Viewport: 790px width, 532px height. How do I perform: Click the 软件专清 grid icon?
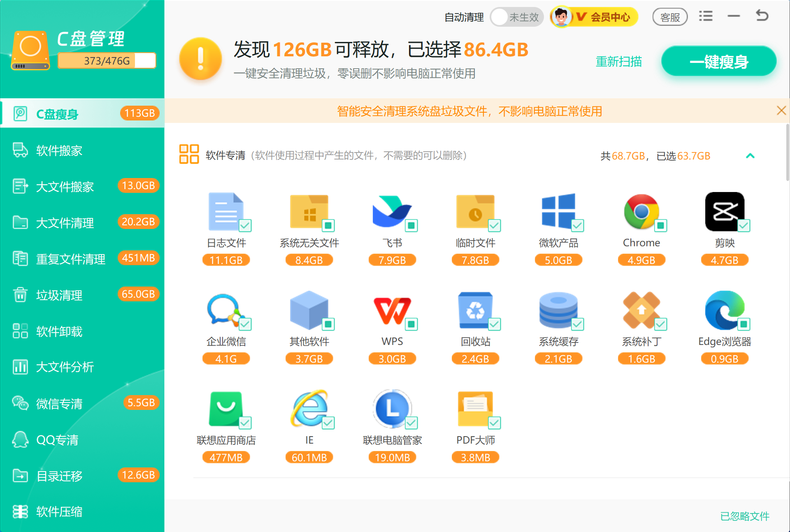pyautogui.click(x=189, y=154)
